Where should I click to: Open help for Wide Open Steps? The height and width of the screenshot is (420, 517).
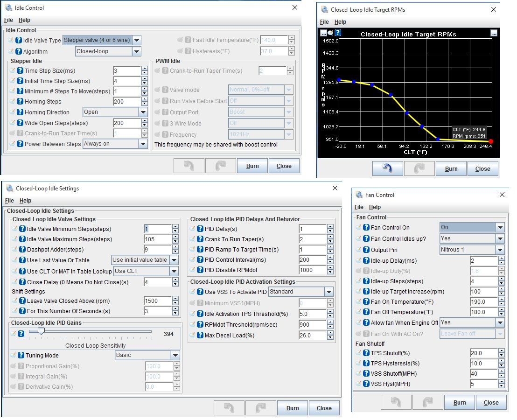click(20, 123)
